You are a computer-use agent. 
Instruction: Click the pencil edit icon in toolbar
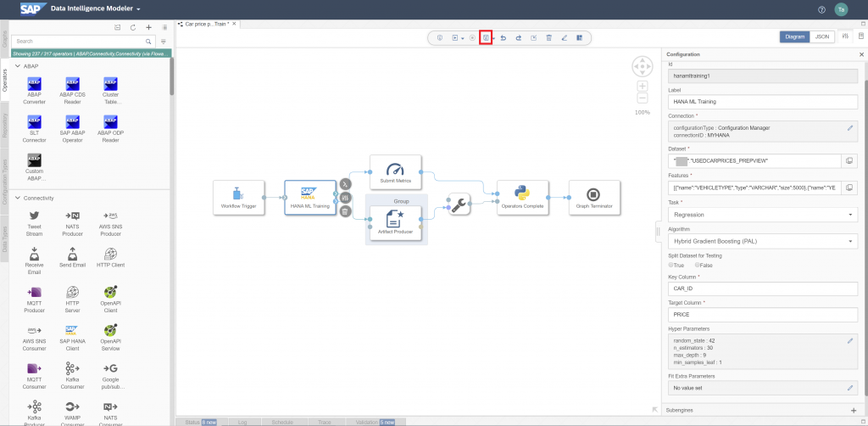(x=565, y=37)
